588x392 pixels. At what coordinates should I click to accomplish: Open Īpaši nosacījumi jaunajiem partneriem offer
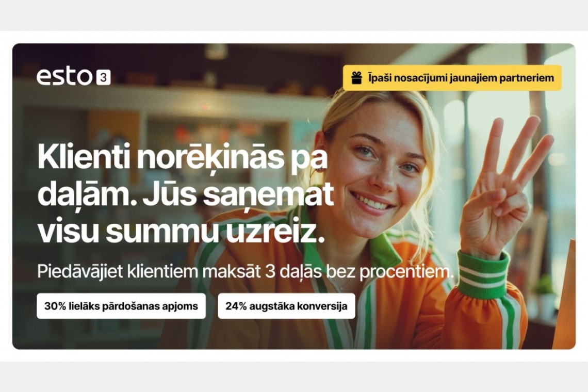click(x=452, y=78)
